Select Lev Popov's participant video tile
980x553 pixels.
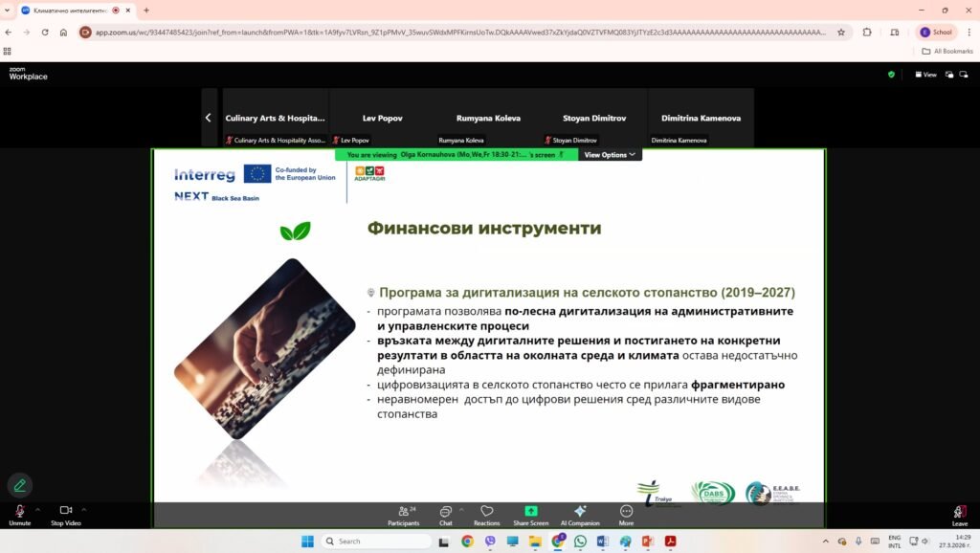pyautogui.click(x=383, y=118)
